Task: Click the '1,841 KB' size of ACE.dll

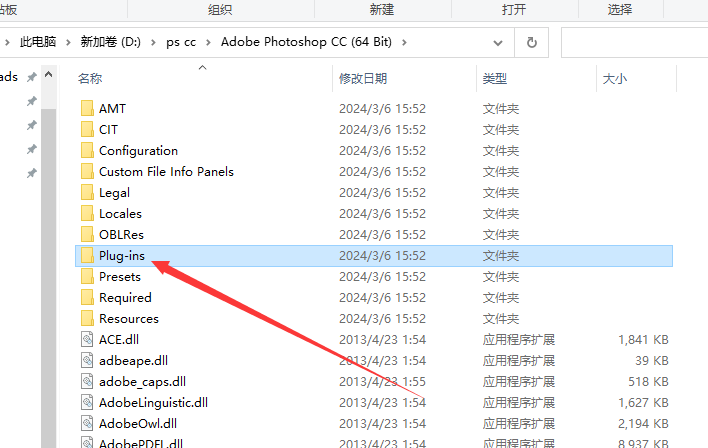Action: click(643, 340)
